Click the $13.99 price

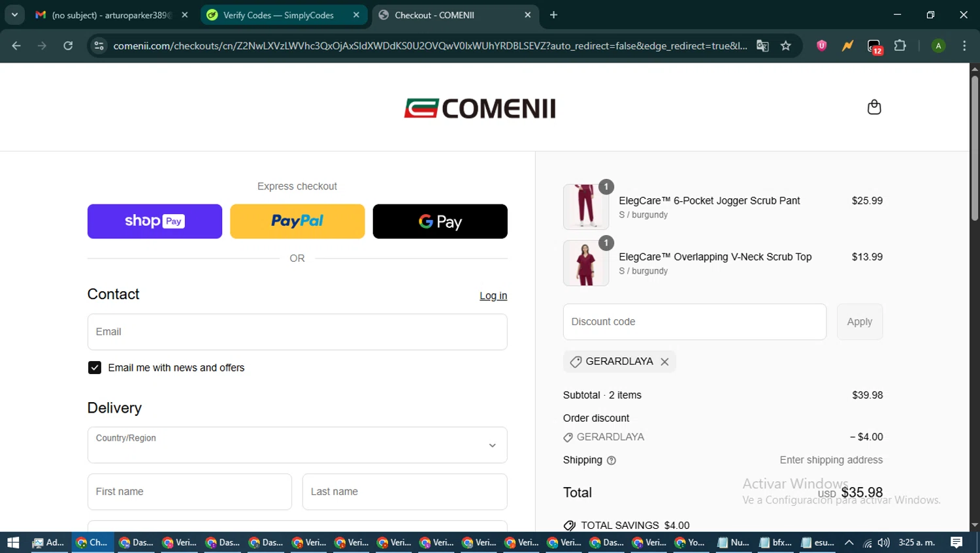point(867,257)
